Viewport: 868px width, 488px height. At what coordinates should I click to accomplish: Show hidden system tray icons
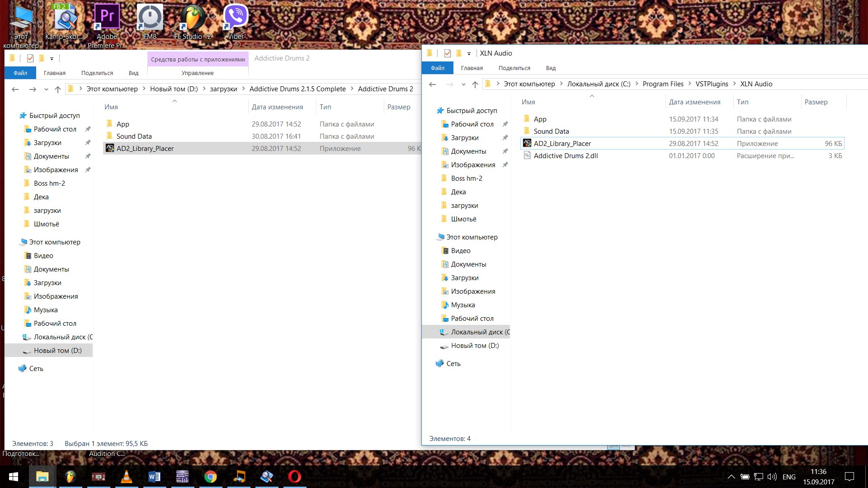click(x=731, y=477)
